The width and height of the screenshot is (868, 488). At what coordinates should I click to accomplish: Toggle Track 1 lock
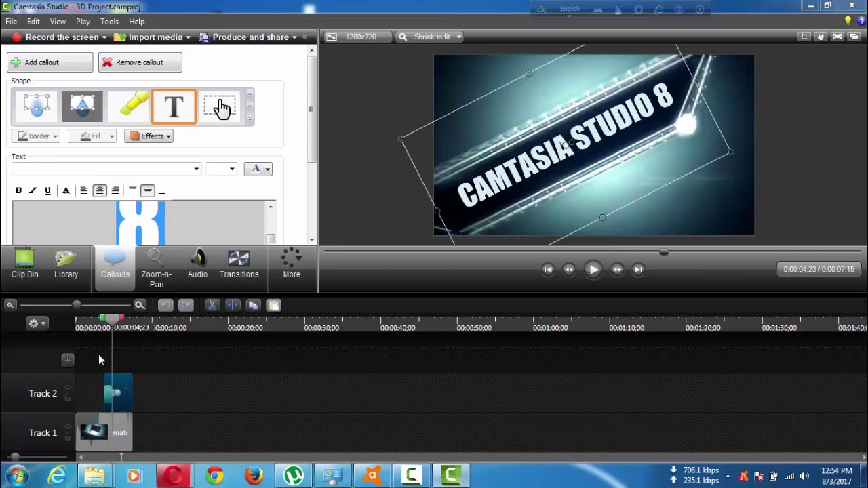(67, 437)
